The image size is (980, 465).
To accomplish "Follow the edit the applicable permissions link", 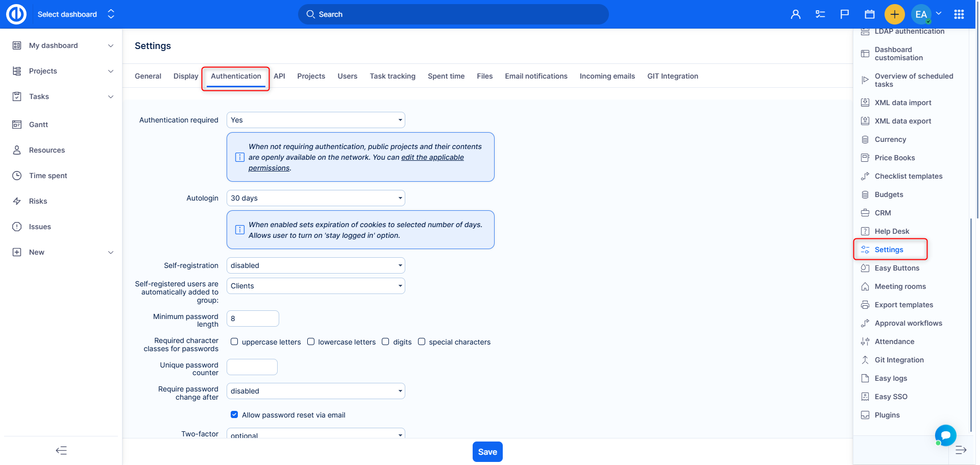I will pyautogui.click(x=432, y=157).
